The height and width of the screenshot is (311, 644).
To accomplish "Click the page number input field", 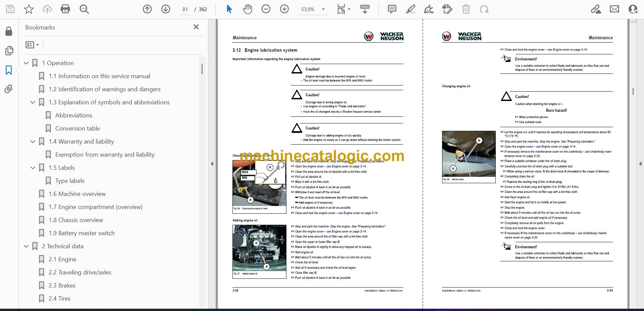I will tap(185, 9).
